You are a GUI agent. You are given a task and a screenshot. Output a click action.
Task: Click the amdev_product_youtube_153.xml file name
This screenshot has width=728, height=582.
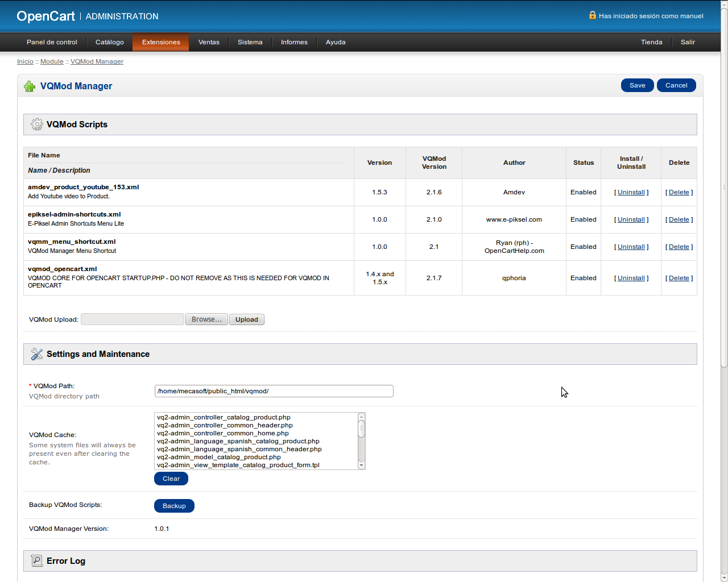coord(83,187)
